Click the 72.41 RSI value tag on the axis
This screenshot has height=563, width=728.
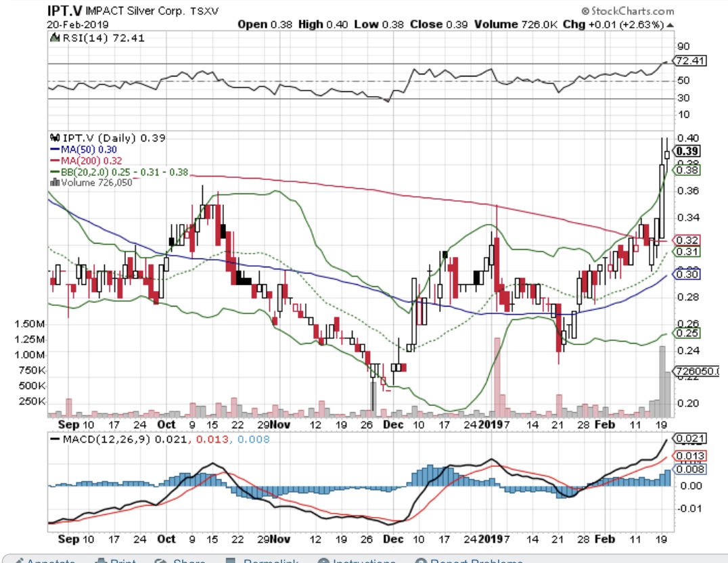pyautogui.click(x=690, y=61)
